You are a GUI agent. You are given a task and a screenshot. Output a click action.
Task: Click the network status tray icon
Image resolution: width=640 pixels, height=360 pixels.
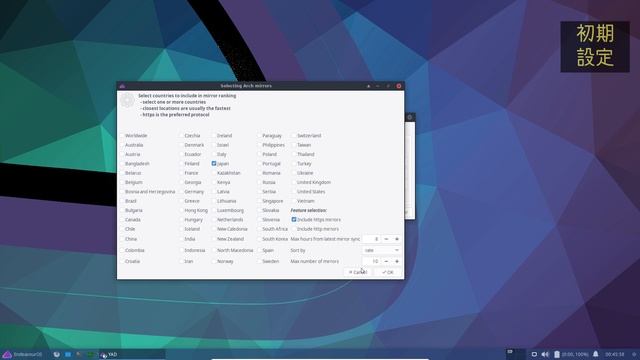(534, 354)
